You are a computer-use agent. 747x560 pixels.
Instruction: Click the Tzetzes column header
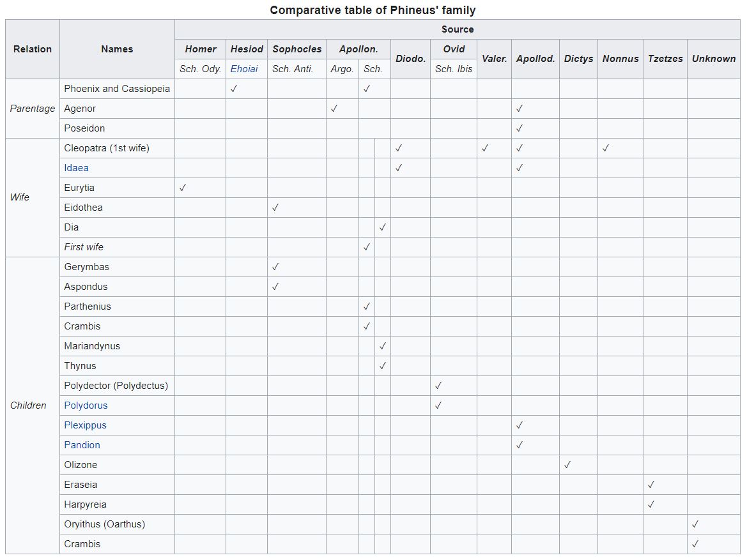pos(665,59)
